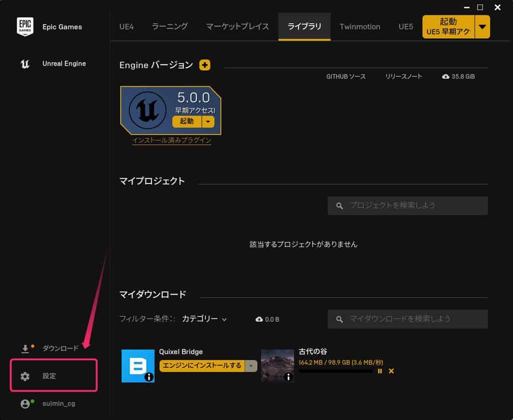Launch engine 5.0.0 with 起動 button
The height and width of the screenshot is (420, 513).
187,121
